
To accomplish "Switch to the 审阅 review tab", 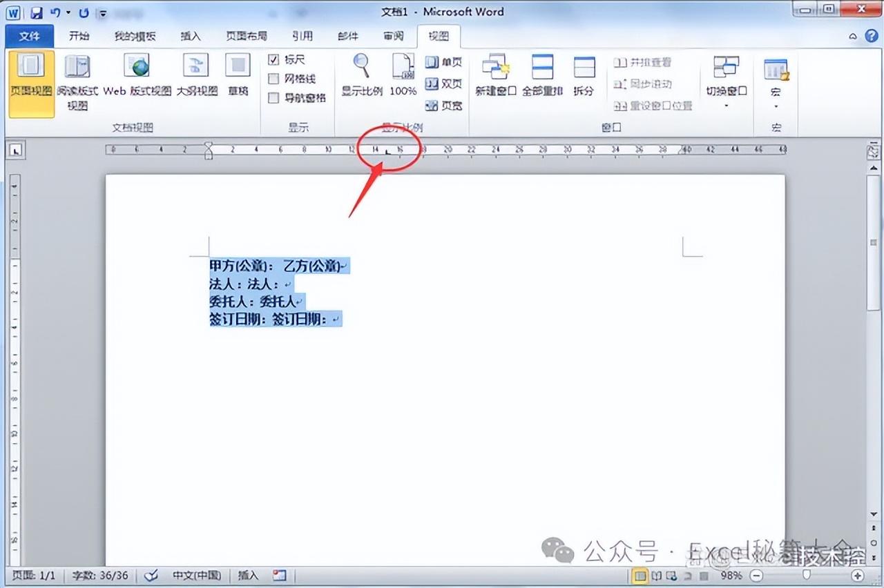I will [x=394, y=36].
